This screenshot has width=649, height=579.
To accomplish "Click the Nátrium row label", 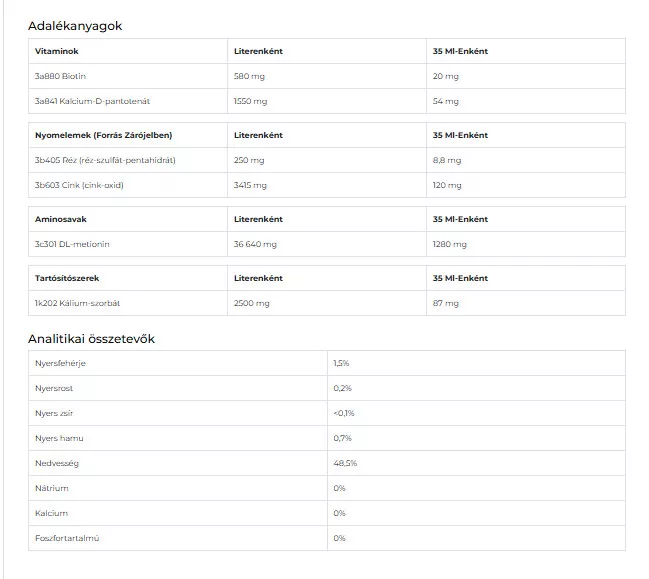I will point(52,488).
